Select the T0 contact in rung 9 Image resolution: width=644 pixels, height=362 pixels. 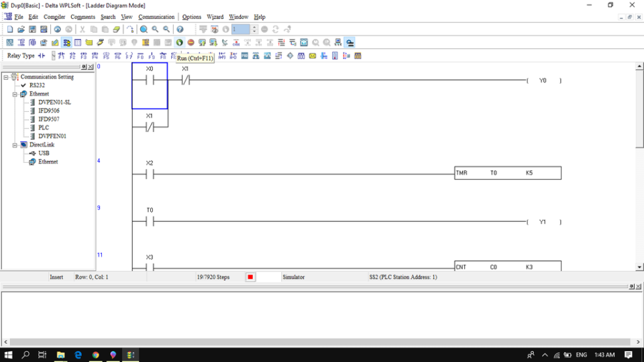coord(150,222)
